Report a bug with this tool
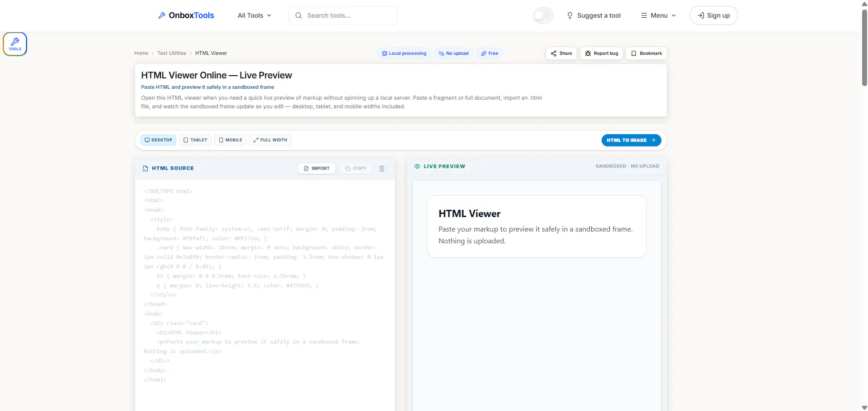Screen dimensions: 868x411 pos(602,53)
